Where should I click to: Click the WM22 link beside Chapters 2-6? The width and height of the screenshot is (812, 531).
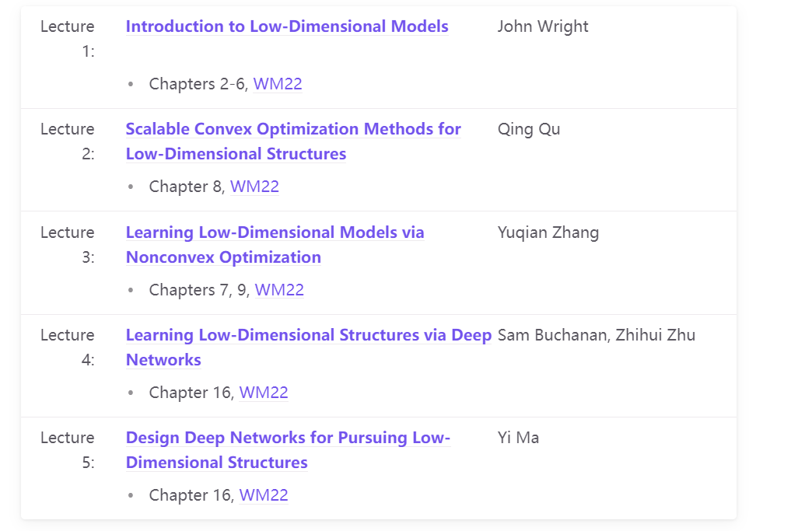[278, 84]
